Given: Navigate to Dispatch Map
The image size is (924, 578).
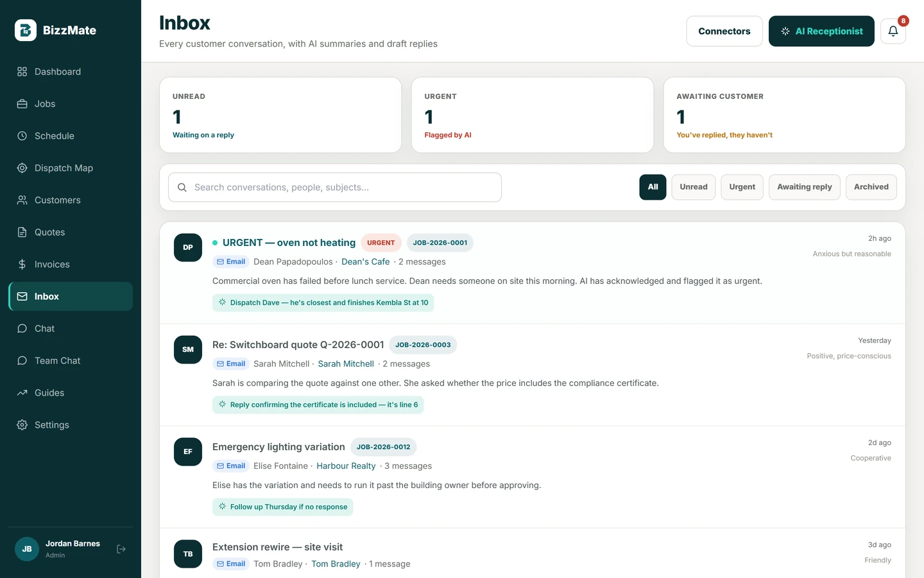Looking at the screenshot, I should 71,168.
